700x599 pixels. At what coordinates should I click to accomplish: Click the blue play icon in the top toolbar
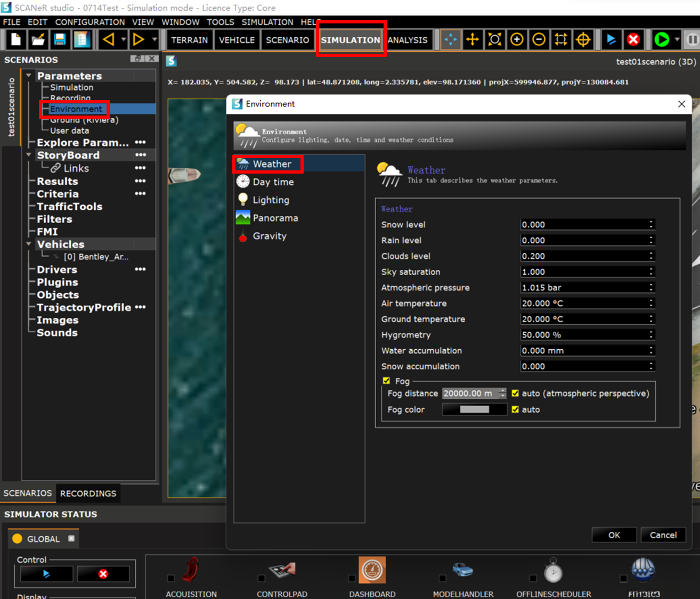(x=611, y=39)
